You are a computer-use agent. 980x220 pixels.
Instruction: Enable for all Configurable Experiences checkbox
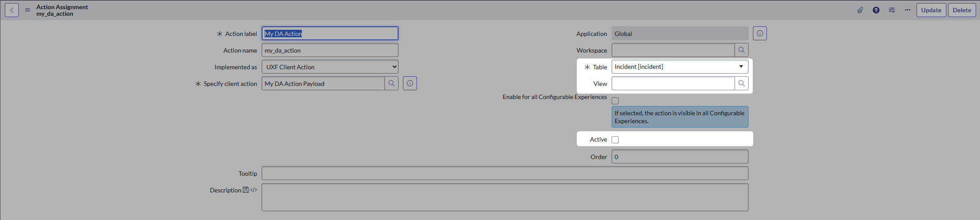pos(615,101)
